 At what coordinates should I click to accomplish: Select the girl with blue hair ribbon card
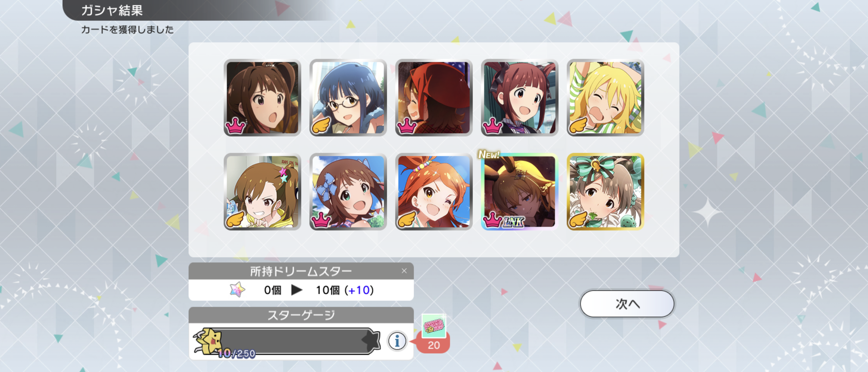point(348,192)
